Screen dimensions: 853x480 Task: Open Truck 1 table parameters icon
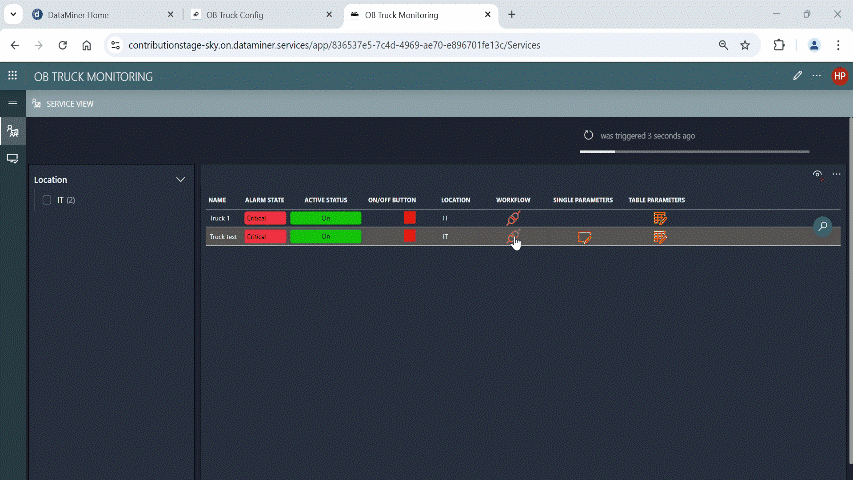click(660, 218)
